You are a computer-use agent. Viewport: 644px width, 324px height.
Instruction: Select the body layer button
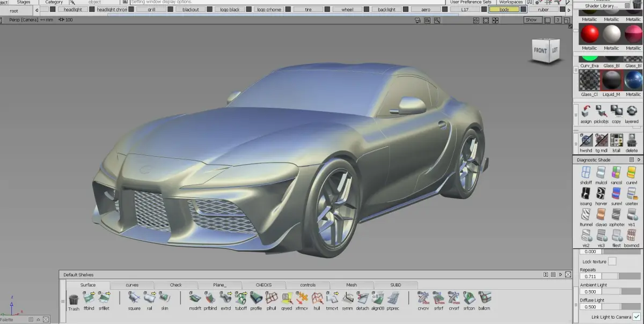tap(504, 10)
